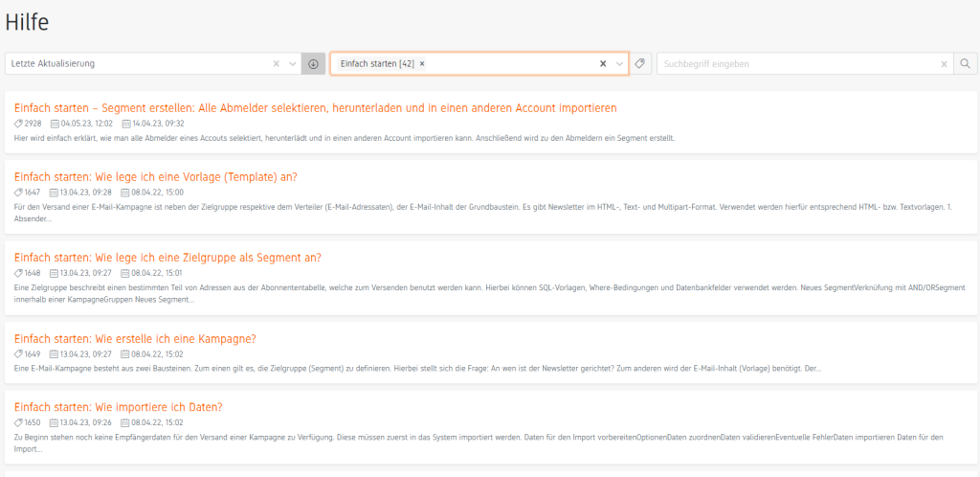Click the magnifier search icon
Screen dimensions: 980x477
point(966,64)
